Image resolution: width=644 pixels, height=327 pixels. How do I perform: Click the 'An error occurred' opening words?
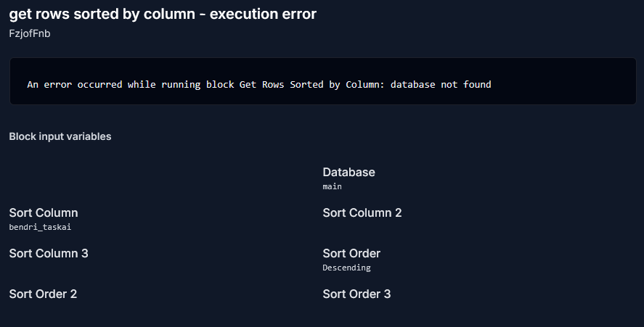pyautogui.click(x=75, y=85)
